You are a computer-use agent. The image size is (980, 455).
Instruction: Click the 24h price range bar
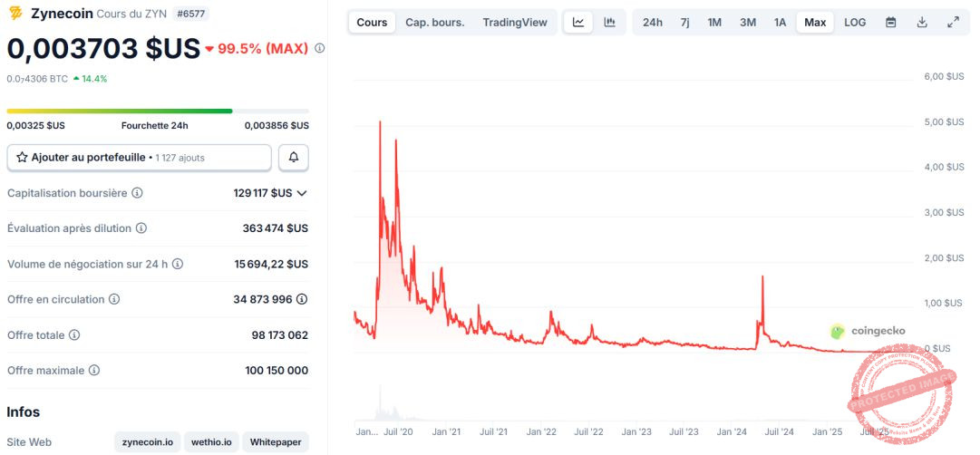tap(158, 111)
